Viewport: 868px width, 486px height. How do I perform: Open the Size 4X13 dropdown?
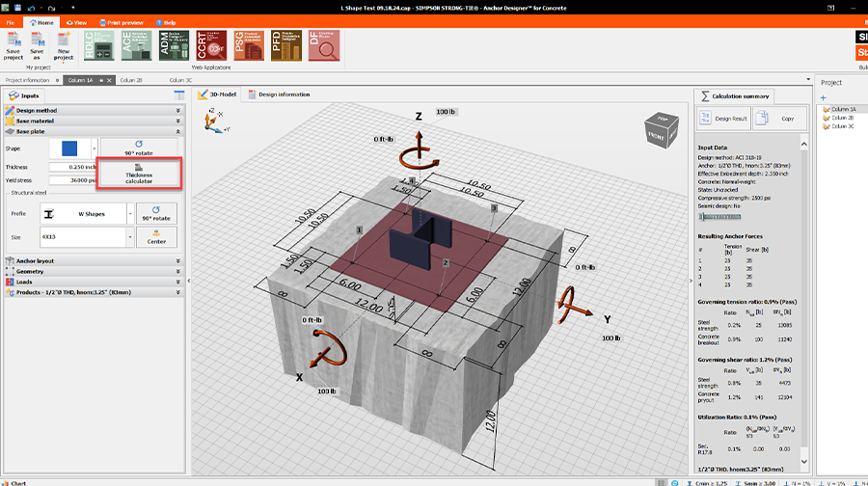point(130,237)
